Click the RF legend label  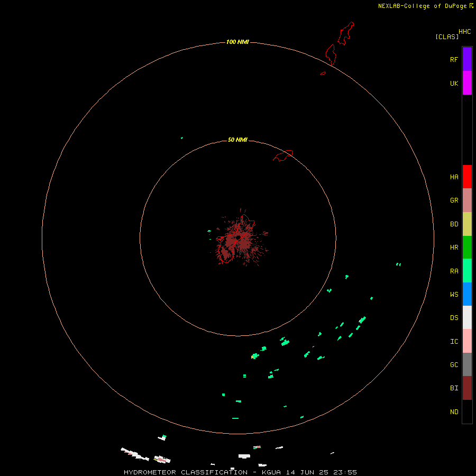point(454,59)
